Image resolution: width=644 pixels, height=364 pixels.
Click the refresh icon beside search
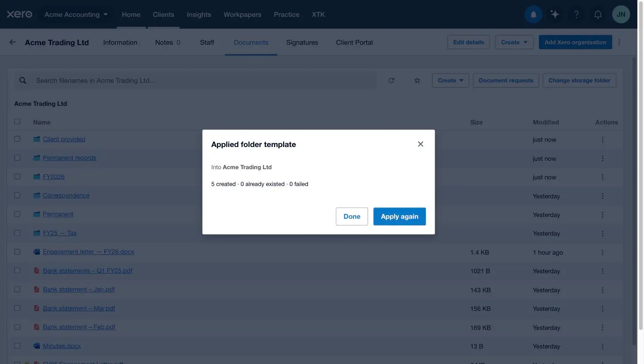coord(391,81)
